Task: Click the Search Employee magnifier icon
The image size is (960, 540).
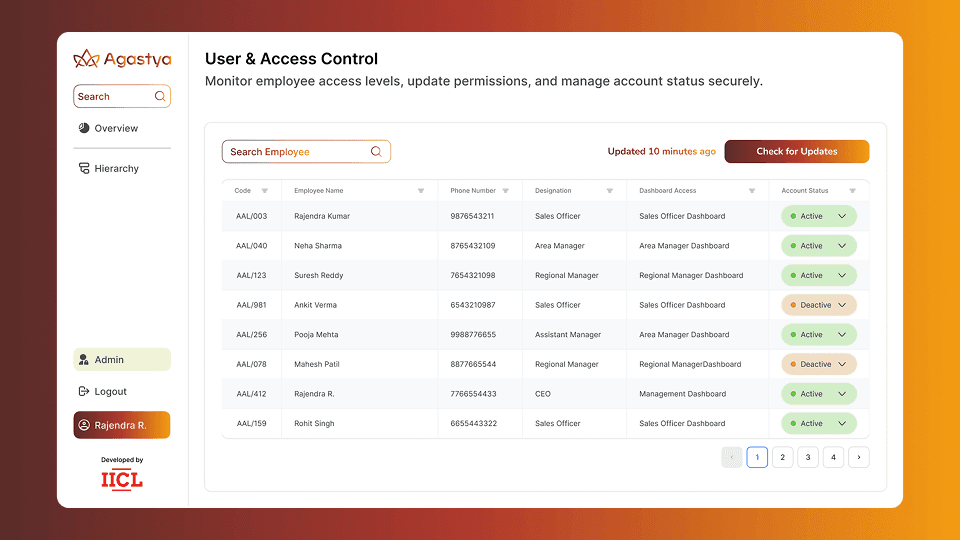Action: click(376, 152)
